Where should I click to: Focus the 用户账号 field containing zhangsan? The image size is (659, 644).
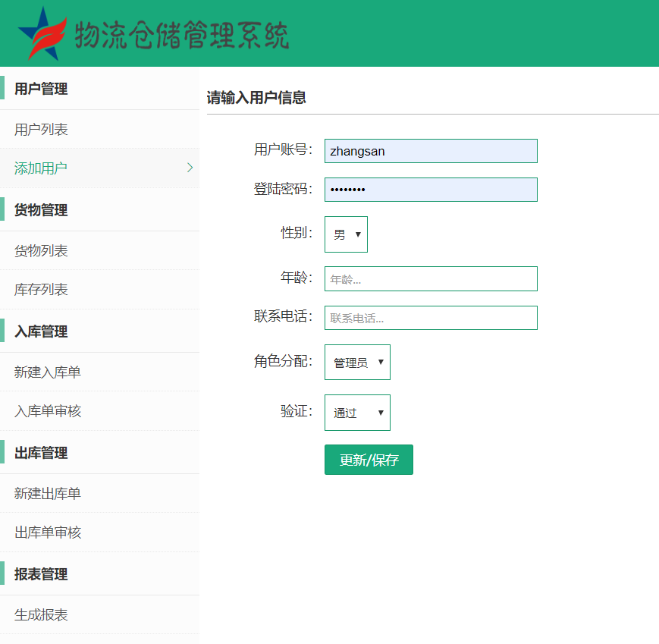(431, 151)
